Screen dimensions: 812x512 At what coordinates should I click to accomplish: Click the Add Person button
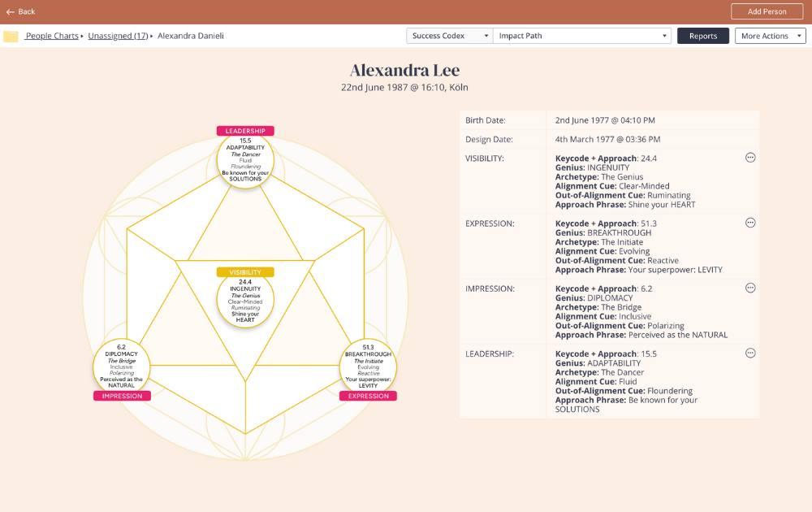pyautogui.click(x=767, y=11)
